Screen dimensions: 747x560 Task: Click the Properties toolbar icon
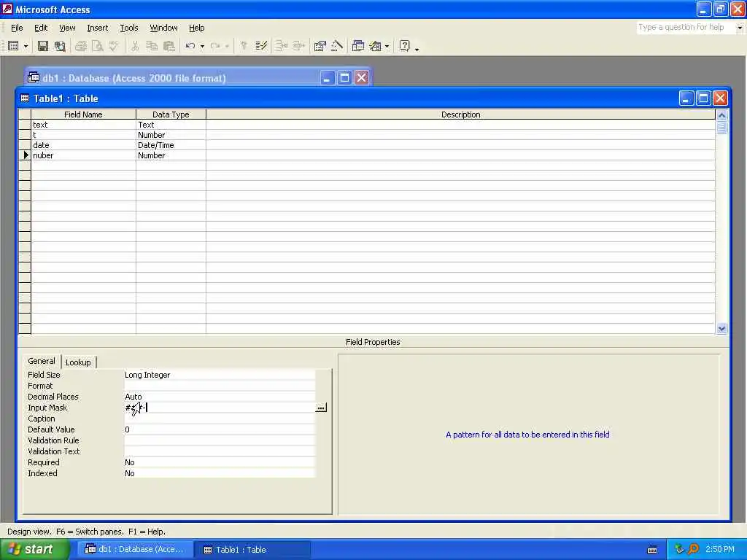click(x=320, y=46)
